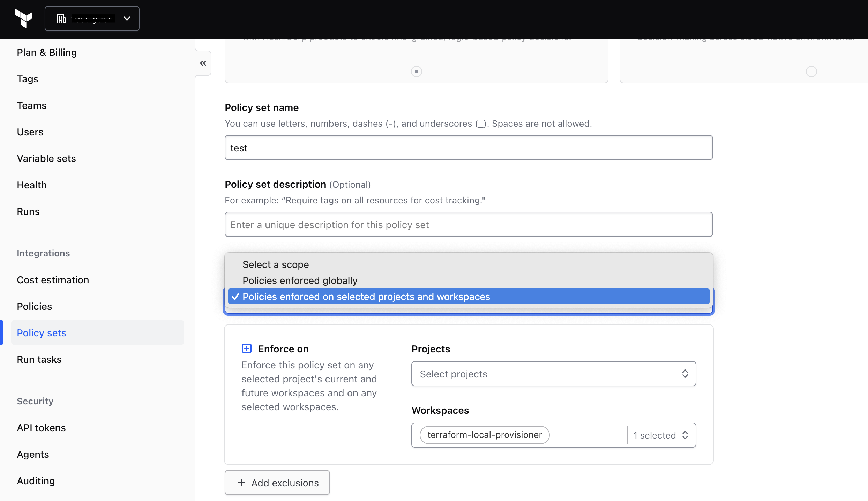Open Run tasks in the sidebar

pos(39,359)
